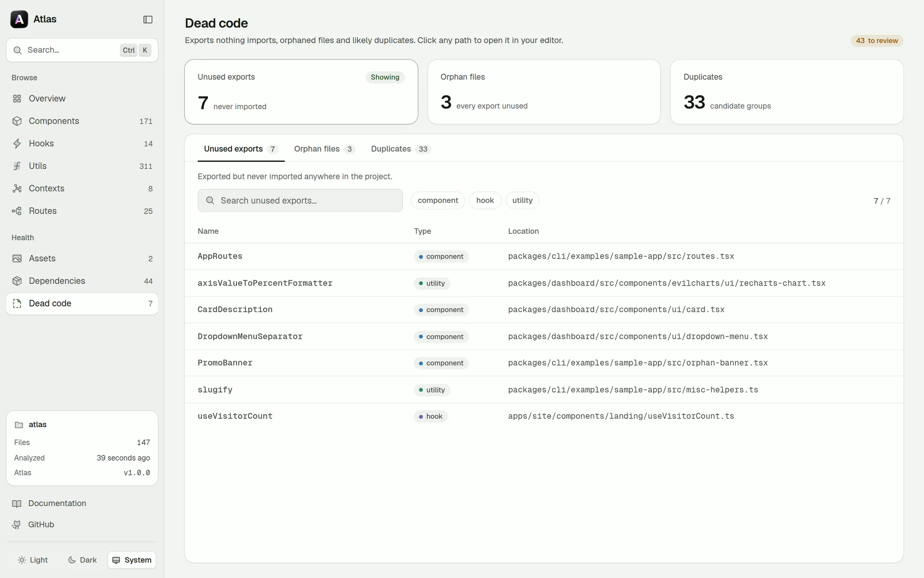Click the Name column header

[x=208, y=231]
